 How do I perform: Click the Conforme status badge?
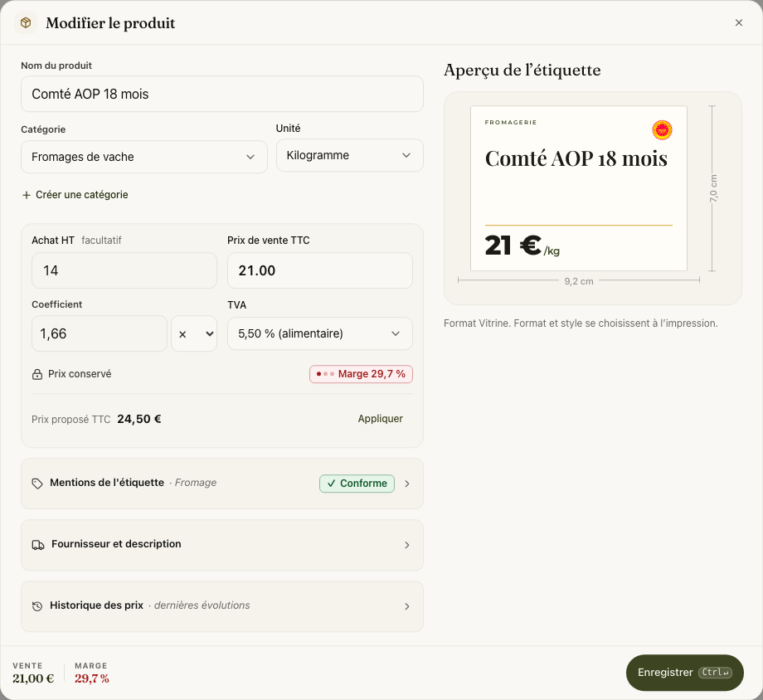[357, 484]
